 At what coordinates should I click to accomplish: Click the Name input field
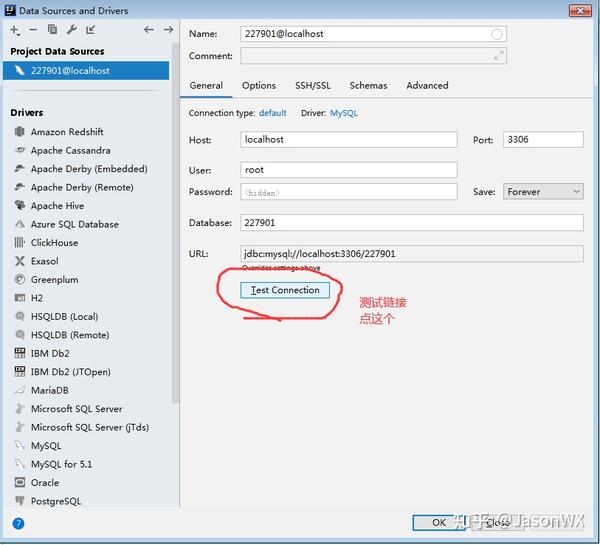pyautogui.click(x=373, y=34)
